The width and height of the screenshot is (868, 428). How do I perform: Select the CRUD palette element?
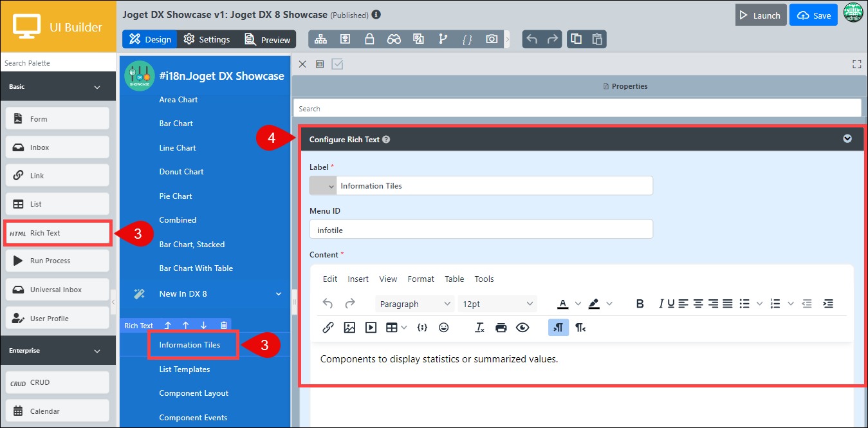pos(58,382)
